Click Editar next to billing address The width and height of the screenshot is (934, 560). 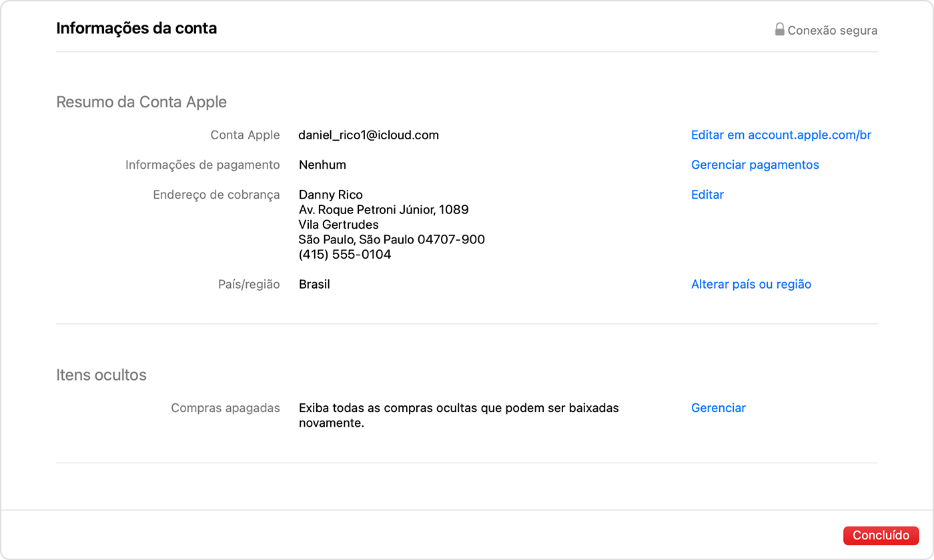(x=707, y=195)
